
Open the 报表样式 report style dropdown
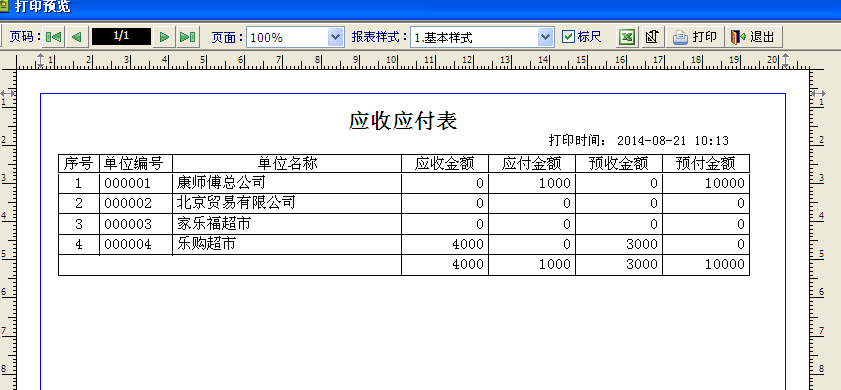(545, 37)
